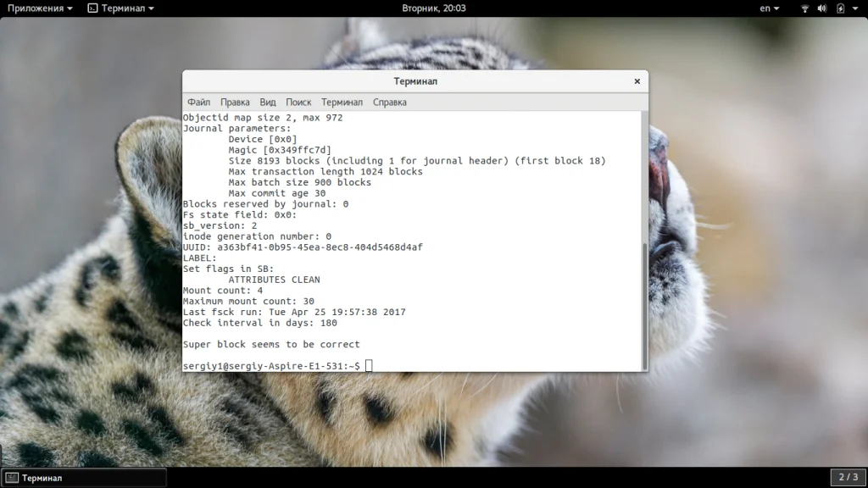
Task: Expand the en keyboard layout selector
Action: coord(770,8)
